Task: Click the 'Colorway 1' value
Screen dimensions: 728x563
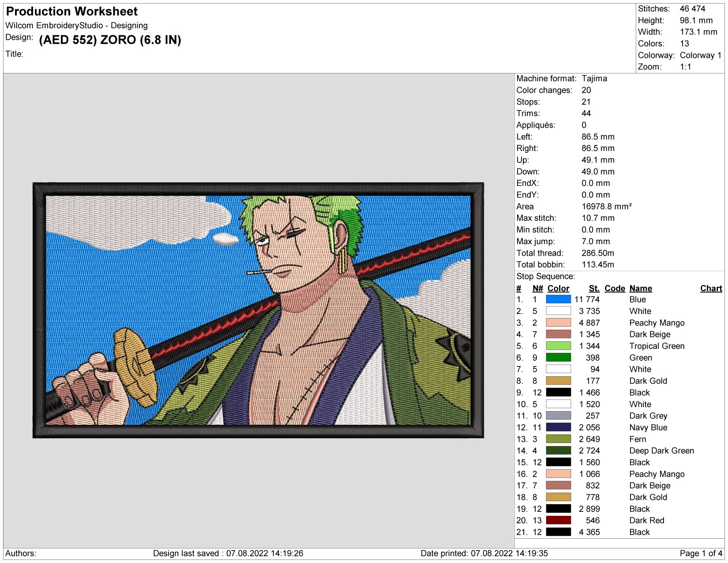Action: click(x=701, y=55)
